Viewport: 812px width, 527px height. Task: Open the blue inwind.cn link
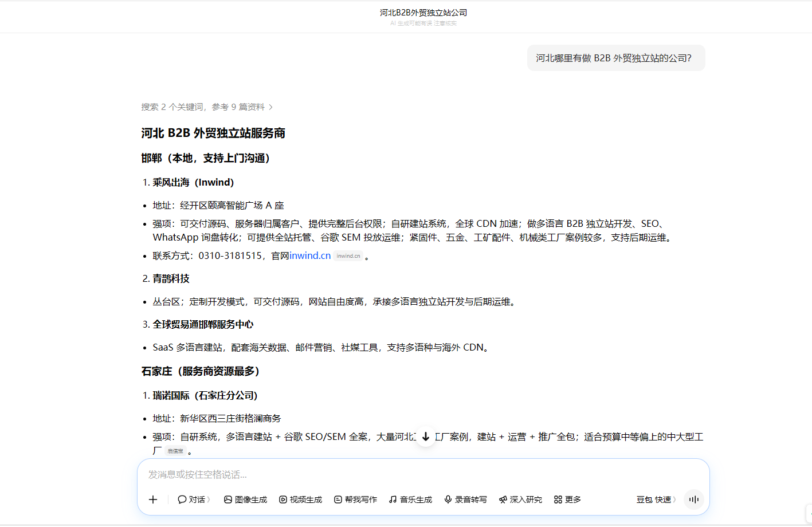(x=310, y=255)
